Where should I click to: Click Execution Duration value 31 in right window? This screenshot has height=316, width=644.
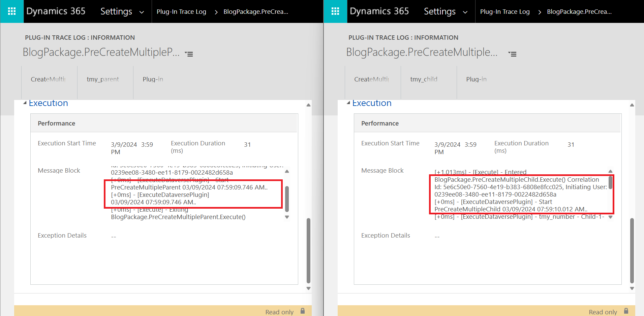[571, 145]
